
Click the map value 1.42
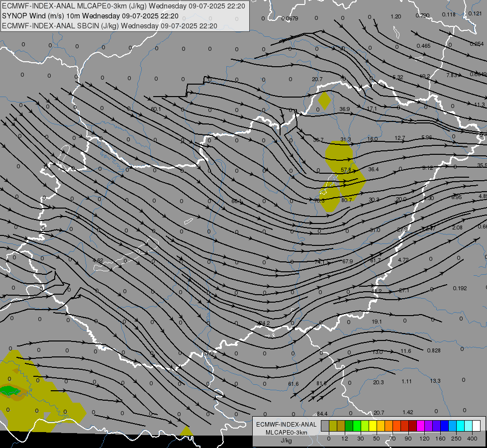pyautogui.click(x=408, y=412)
